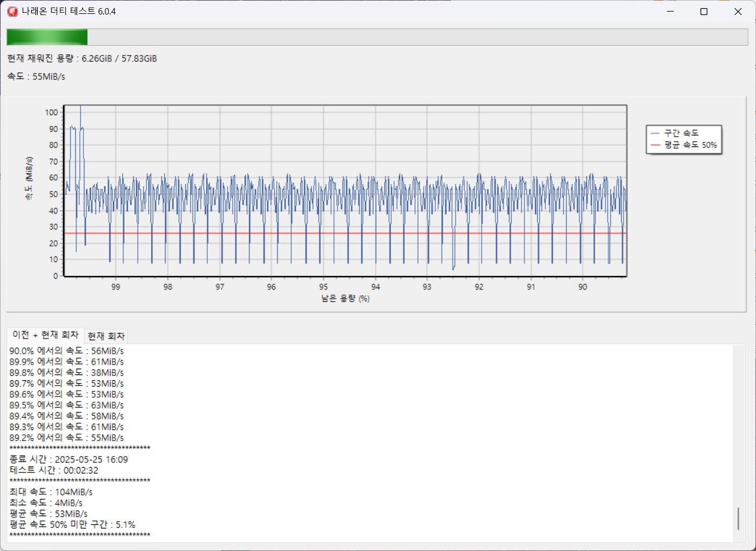The width and height of the screenshot is (756, 551).
Task: Click the 89.2% 에서의 속도 log entry
Action: (67, 438)
